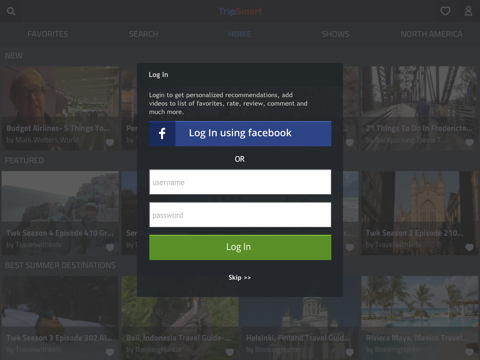Favorite Twk Season 2 Episode 210 heart
This screenshot has width=480, height=360.
point(470,247)
